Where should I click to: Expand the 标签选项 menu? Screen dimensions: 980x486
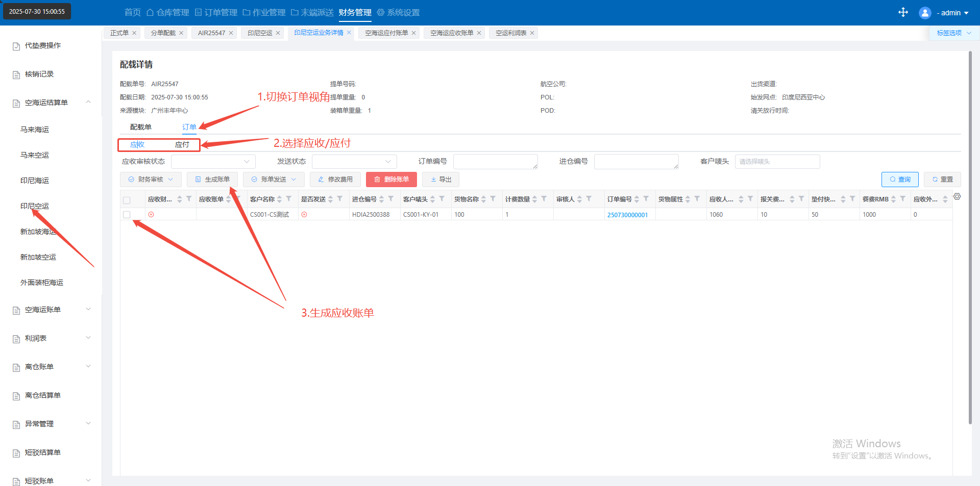tap(953, 33)
